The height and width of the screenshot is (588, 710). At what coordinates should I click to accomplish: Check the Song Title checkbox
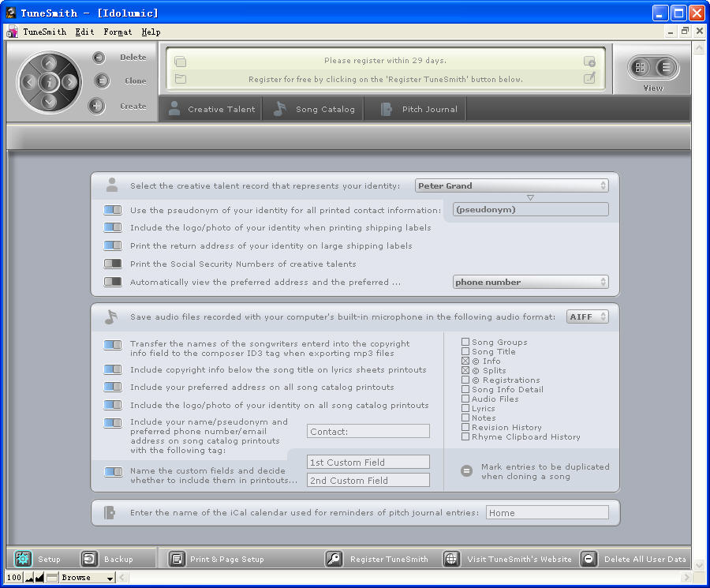[465, 351]
